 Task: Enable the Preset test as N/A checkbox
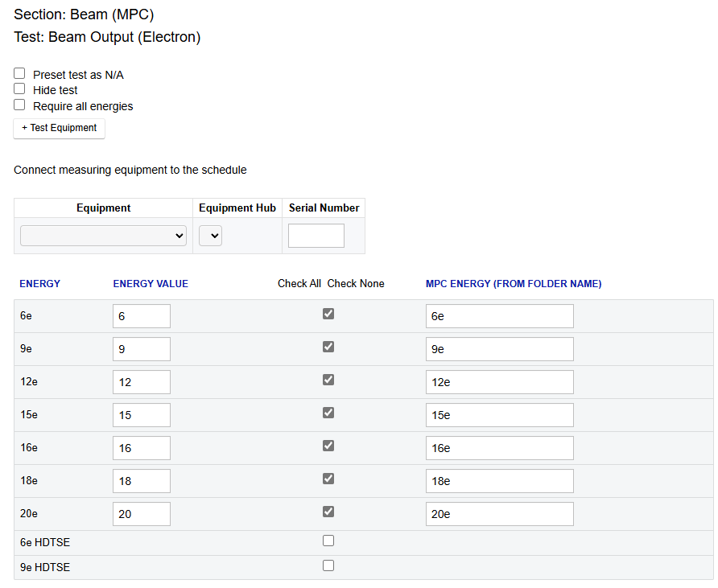[20, 74]
